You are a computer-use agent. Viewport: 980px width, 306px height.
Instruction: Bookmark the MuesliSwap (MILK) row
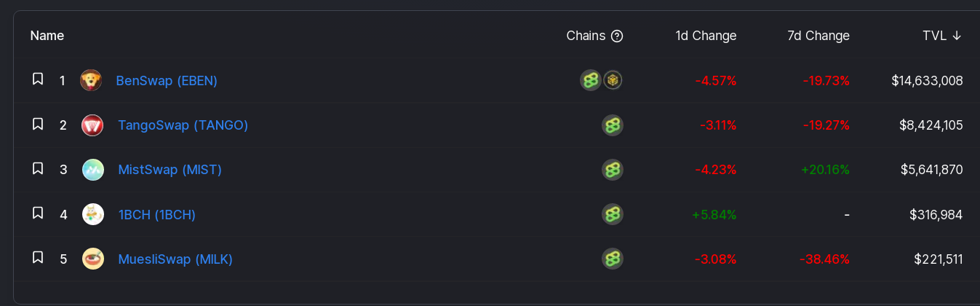pos(38,257)
